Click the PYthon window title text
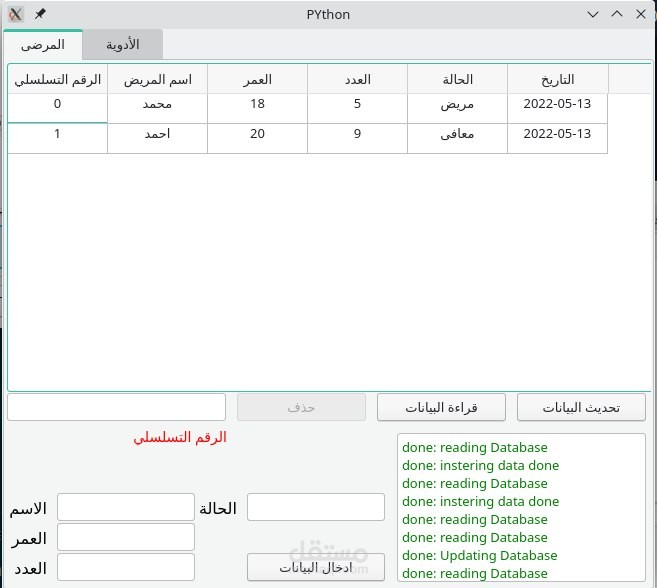This screenshot has width=657, height=588. point(328,15)
